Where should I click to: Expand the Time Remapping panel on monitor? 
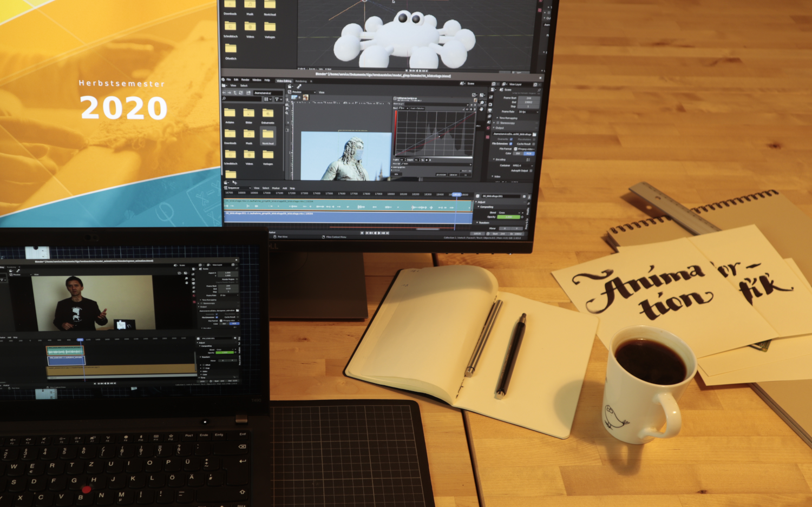click(507, 118)
